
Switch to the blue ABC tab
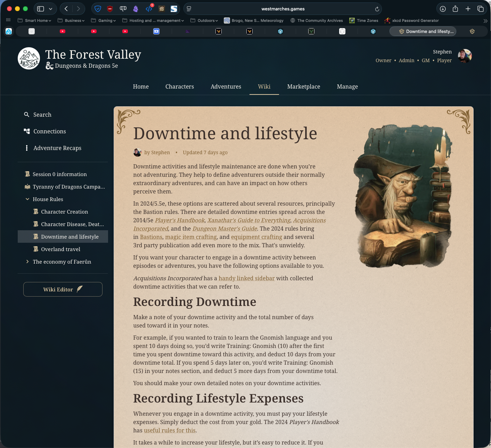pos(156,31)
